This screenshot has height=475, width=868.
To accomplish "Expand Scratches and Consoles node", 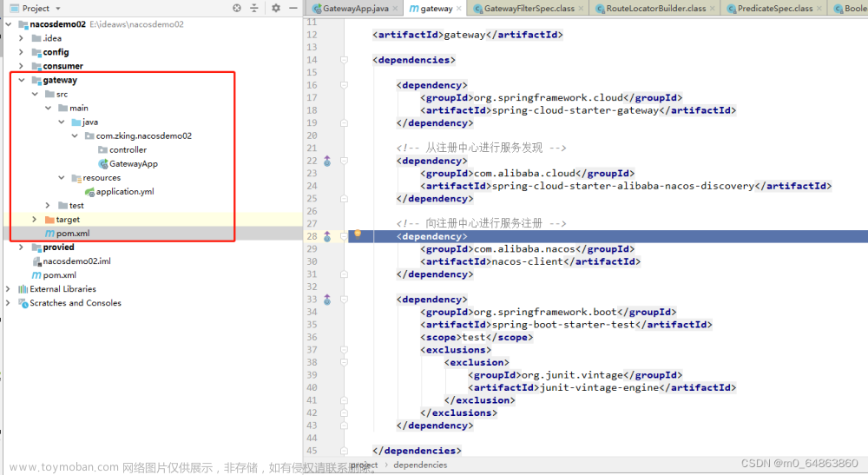I will [8, 303].
